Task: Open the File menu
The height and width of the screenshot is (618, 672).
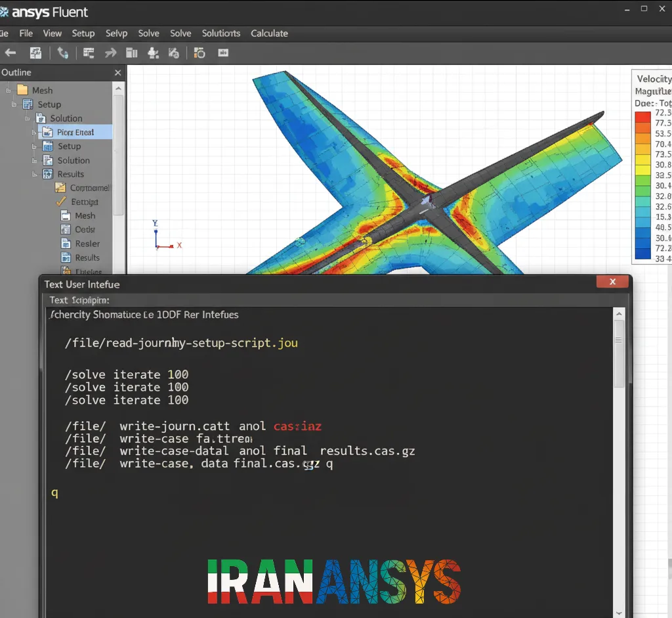Action: point(26,33)
